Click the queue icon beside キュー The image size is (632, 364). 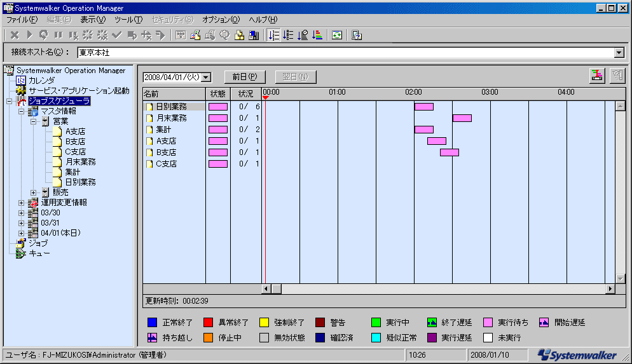tap(20, 253)
